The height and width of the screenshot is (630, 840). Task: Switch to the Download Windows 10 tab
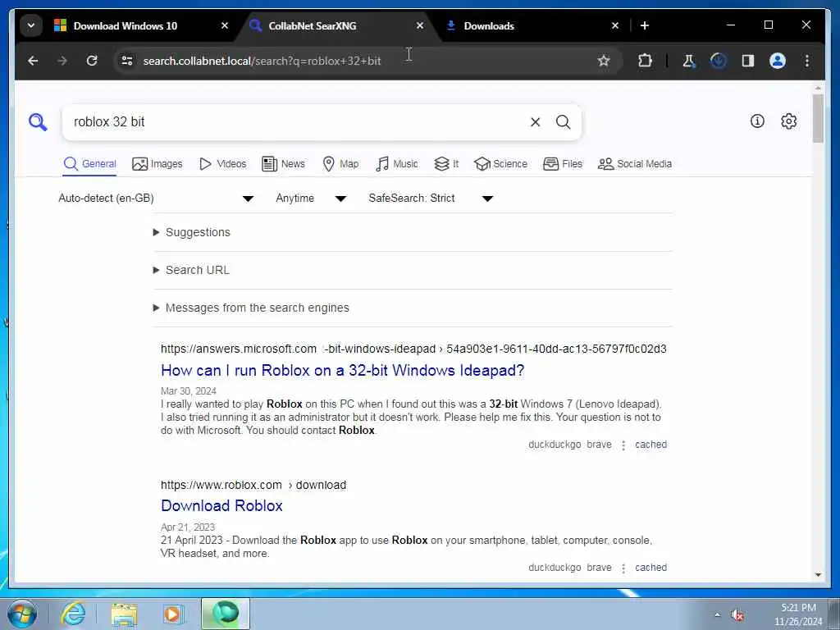click(x=126, y=25)
